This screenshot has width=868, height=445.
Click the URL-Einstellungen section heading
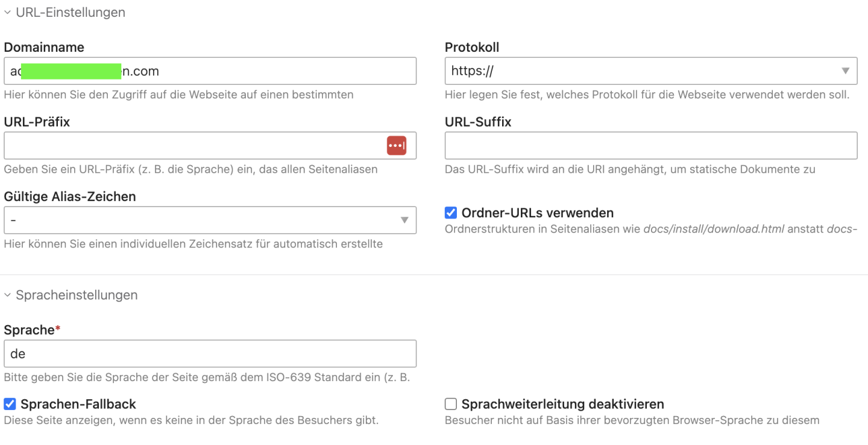71,13
